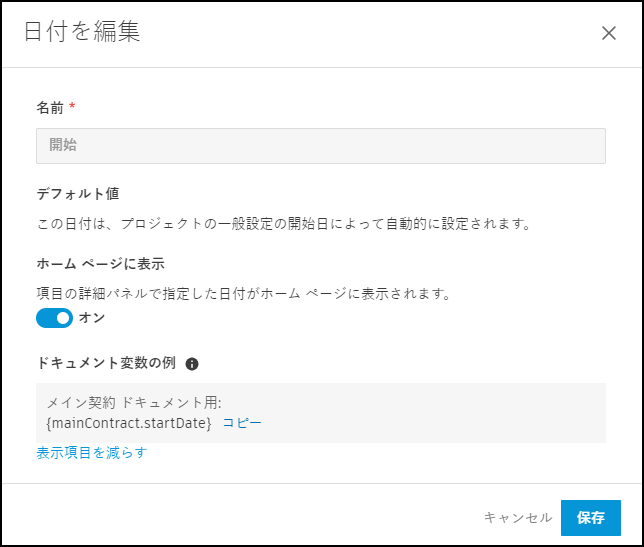Click the ホーム ページに表示 heading
The image size is (644, 547).
point(100,264)
